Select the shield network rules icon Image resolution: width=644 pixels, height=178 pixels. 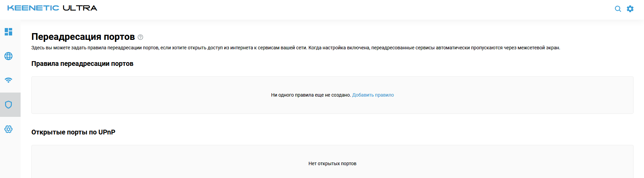click(x=8, y=105)
